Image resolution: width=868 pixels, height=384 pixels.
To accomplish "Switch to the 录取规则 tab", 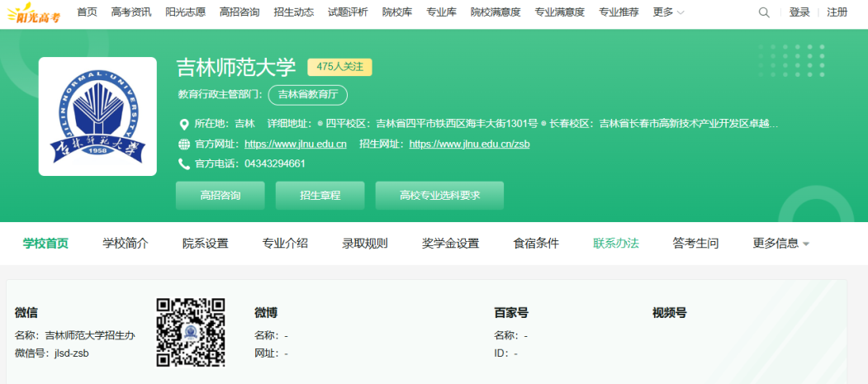I will point(365,244).
